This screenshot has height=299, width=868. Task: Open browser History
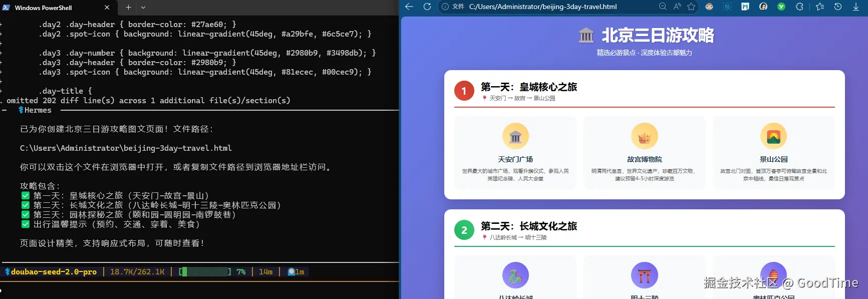click(838, 7)
